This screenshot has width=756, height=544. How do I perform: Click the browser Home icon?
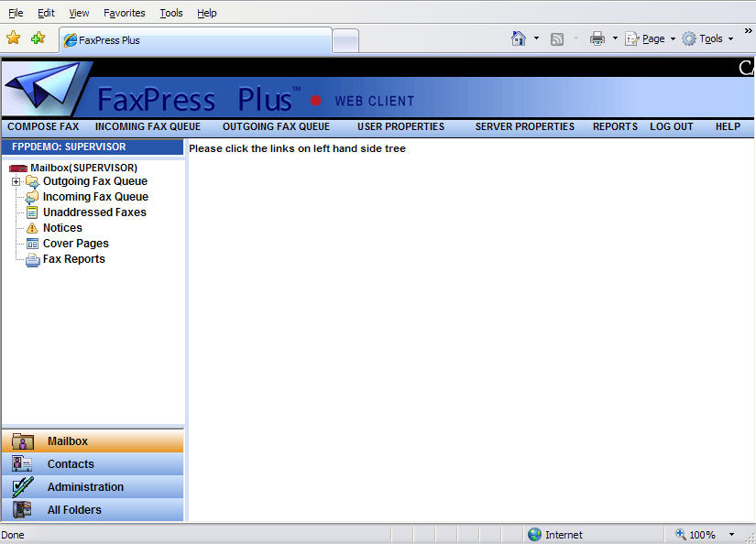(519, 38)
